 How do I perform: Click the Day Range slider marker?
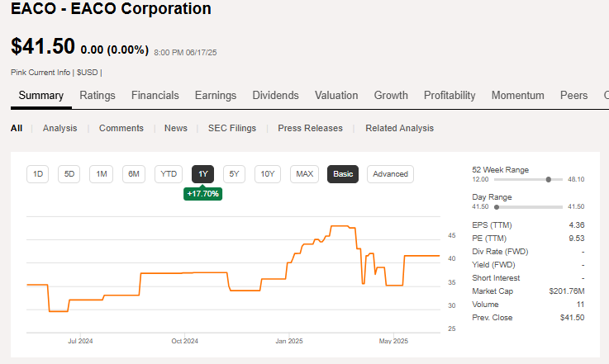pyautogui.click(x=497, y=207)
